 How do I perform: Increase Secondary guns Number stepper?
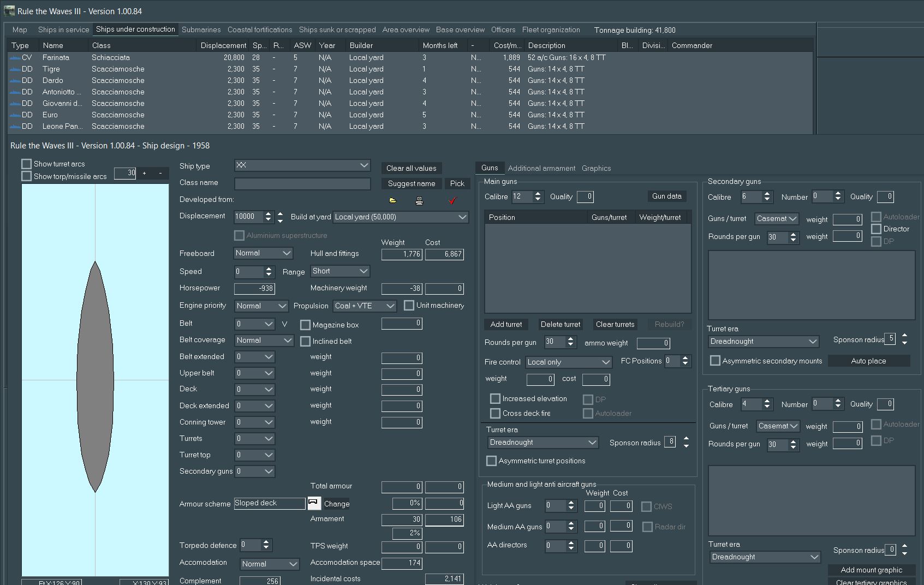pyautogui.click(x=838, y=193)
